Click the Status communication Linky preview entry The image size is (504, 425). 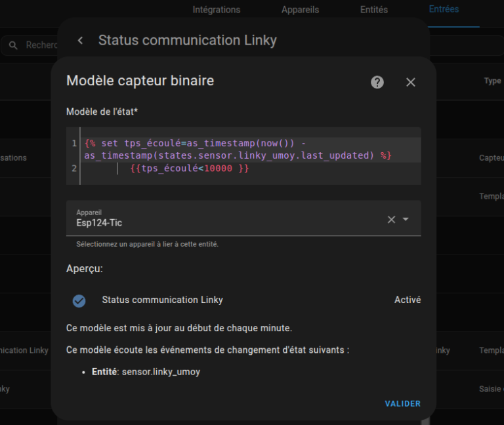click(x=162, y=300)
